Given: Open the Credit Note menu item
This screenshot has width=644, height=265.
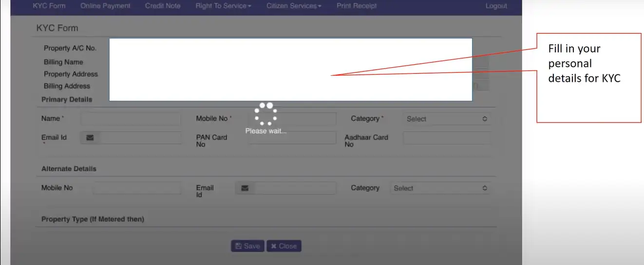Looking at the screenshot, I should point(163,6).
